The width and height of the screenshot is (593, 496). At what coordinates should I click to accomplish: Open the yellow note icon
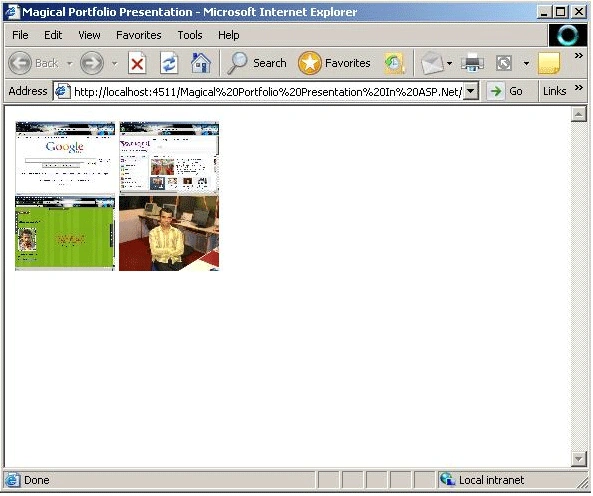point(548,63)
